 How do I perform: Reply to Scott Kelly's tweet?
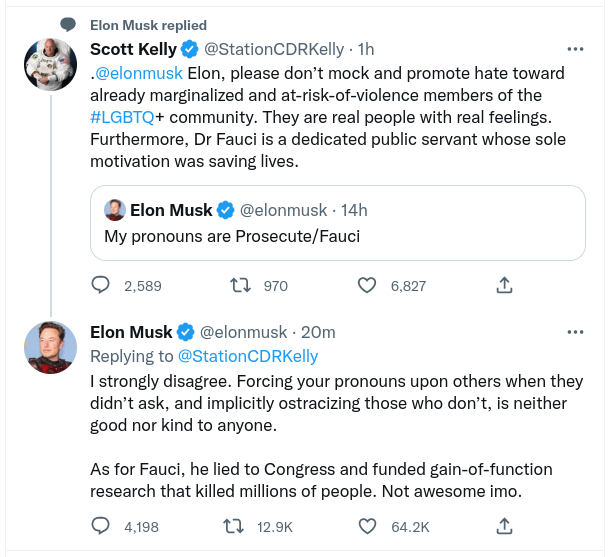pos(100,285)
